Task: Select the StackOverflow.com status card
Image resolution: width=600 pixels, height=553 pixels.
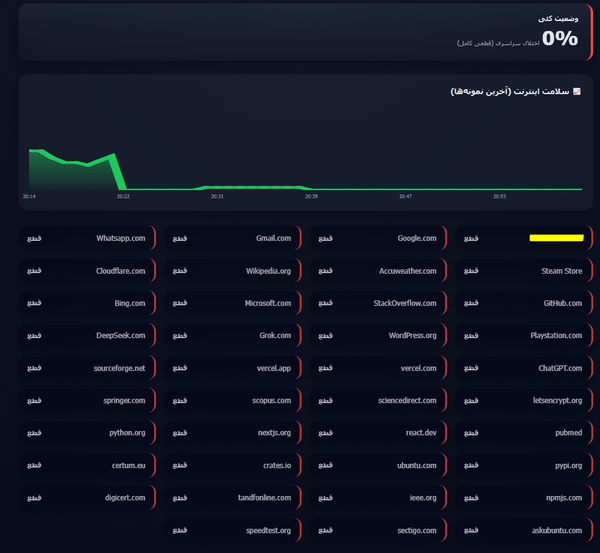Action: point(378,303)
